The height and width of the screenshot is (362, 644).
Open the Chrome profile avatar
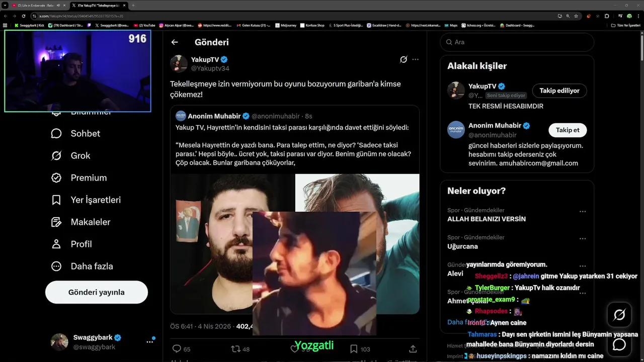coord(629,16)
